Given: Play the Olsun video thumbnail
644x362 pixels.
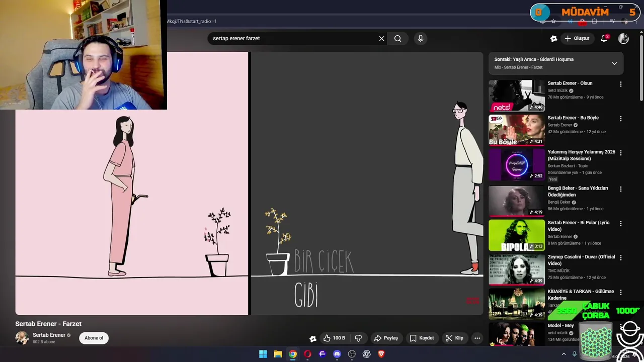Looking at the screenshot, I should [517, 96].
